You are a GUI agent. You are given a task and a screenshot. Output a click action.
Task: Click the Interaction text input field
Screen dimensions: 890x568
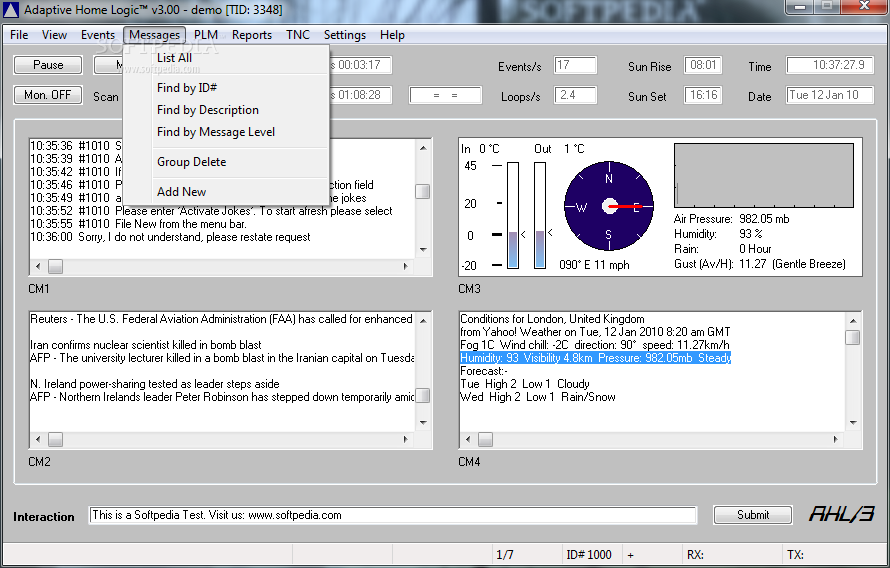[392, 515]
